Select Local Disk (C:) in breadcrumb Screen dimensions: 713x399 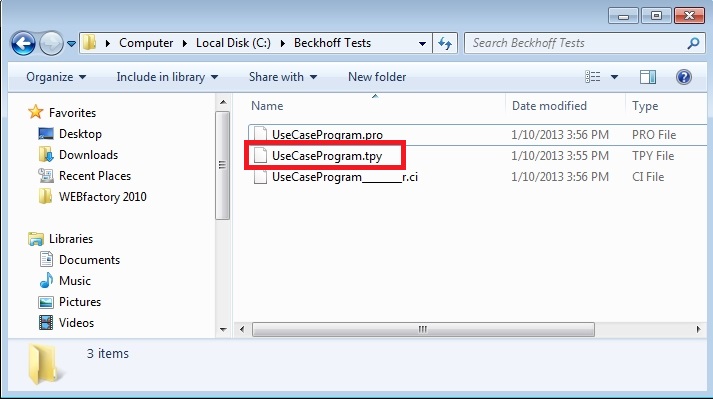(233, 43)
